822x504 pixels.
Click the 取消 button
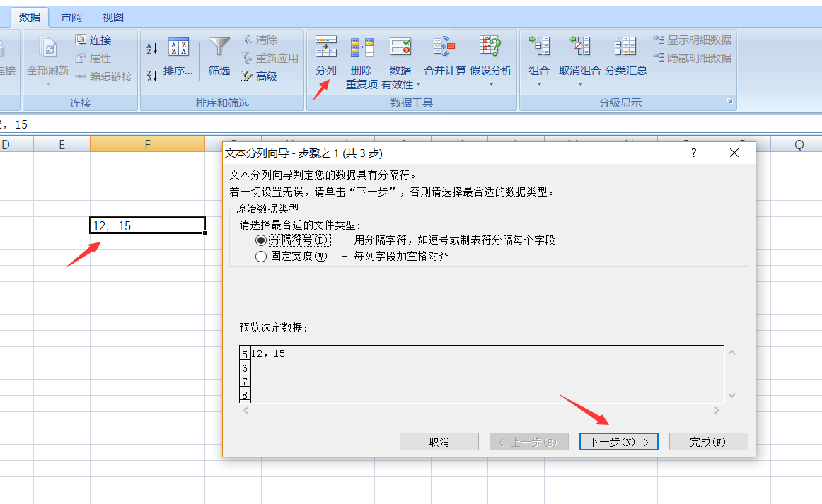(x=439, y=441)
